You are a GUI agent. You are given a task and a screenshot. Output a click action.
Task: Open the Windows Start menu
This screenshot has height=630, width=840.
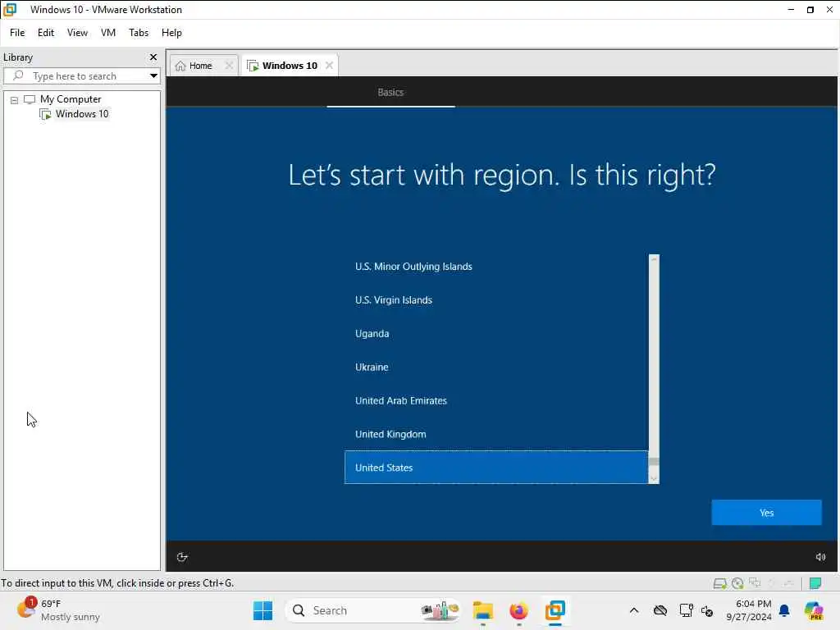[263, 610]
